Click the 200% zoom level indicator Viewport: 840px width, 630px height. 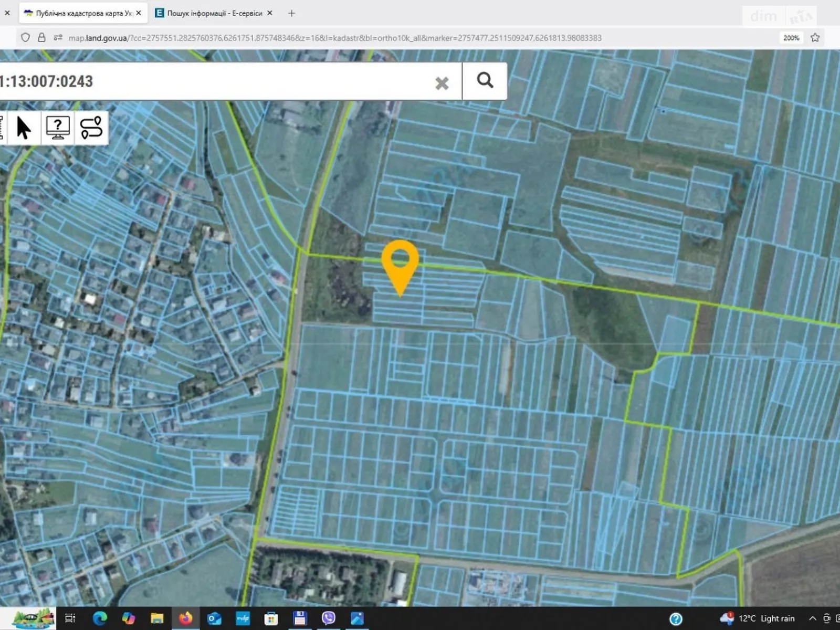pos(791,38)
